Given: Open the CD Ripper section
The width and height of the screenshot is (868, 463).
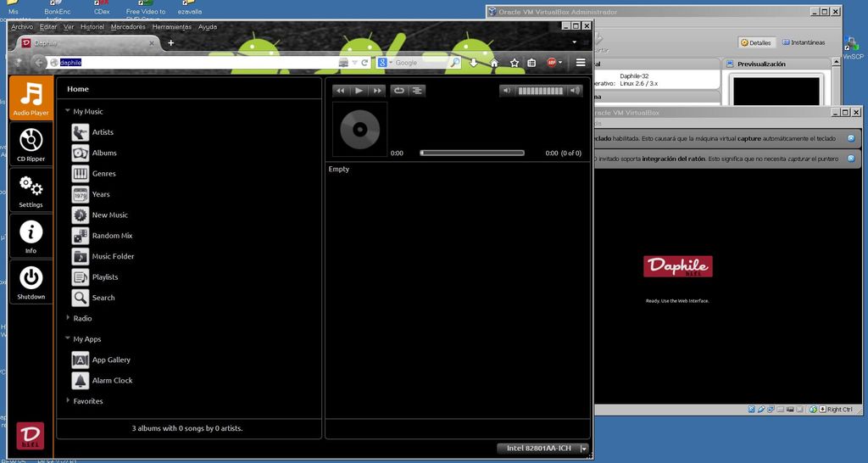Looking at the screenshot, I should click(31, 144).
